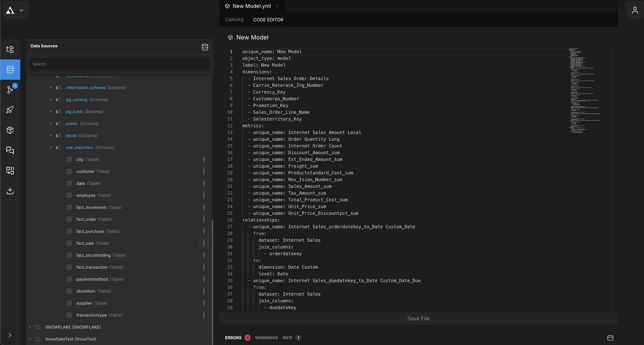Expand the public schema
The height and width of the screenshot is (345, 644).
pyautogui.click(x=51, y=123)
